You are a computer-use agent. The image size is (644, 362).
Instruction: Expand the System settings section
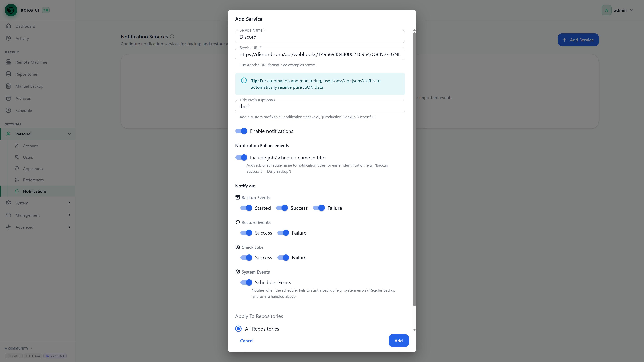[x=38, y=203]
